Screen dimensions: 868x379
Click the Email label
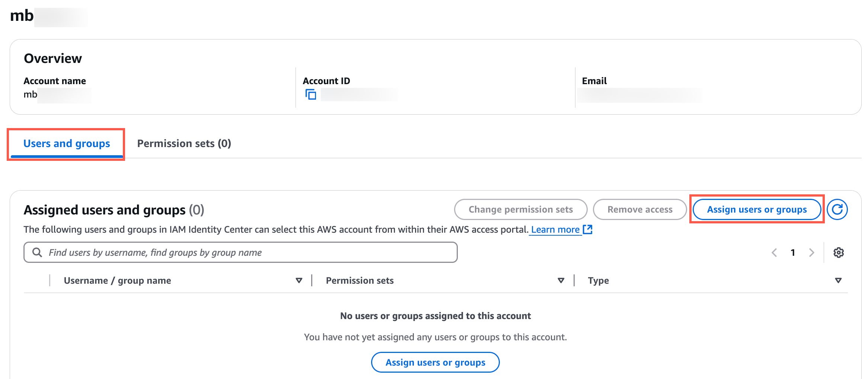[594, 81]
